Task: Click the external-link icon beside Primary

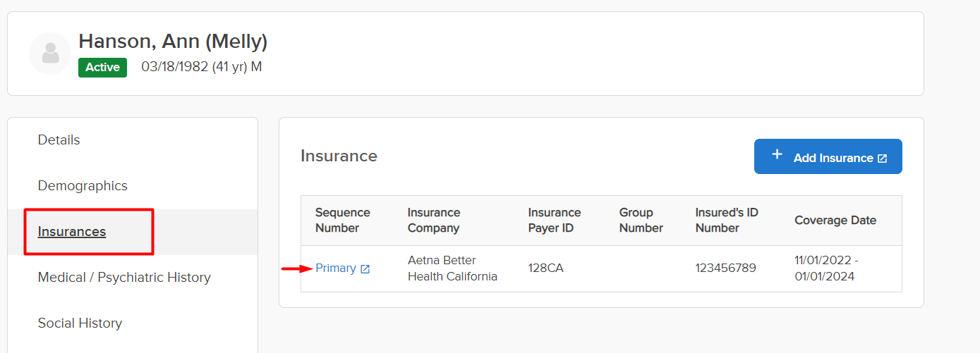Action: tap(365, 269)
